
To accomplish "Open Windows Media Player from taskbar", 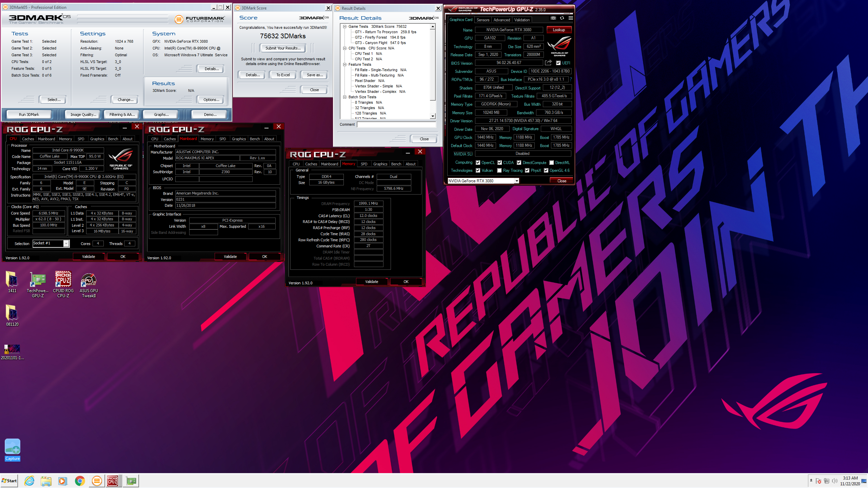I will tap(62, 481).
